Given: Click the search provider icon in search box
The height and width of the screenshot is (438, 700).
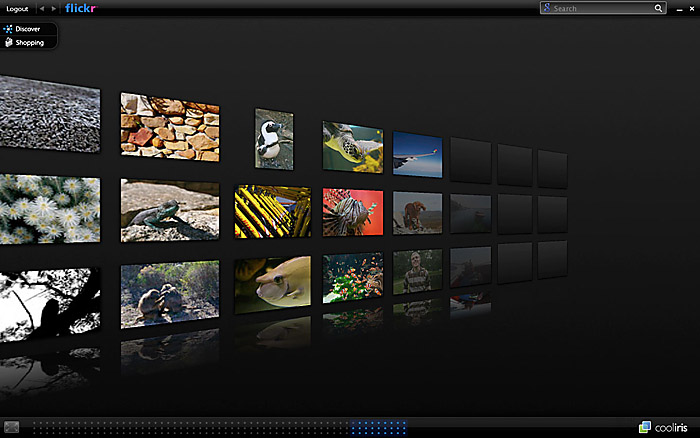Looking at the screenshot, I should [x=547, y=8].
